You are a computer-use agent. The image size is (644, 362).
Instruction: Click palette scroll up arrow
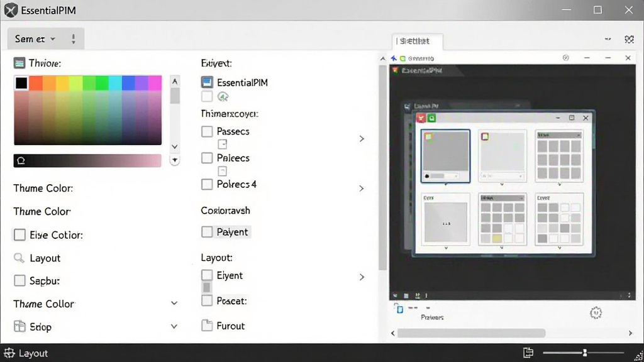175,81
